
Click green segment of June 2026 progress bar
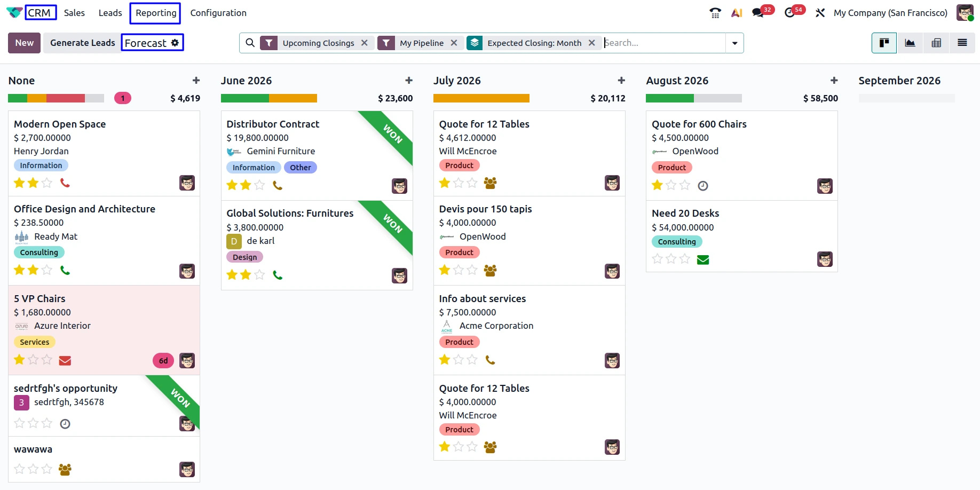(x=244, y=98)
